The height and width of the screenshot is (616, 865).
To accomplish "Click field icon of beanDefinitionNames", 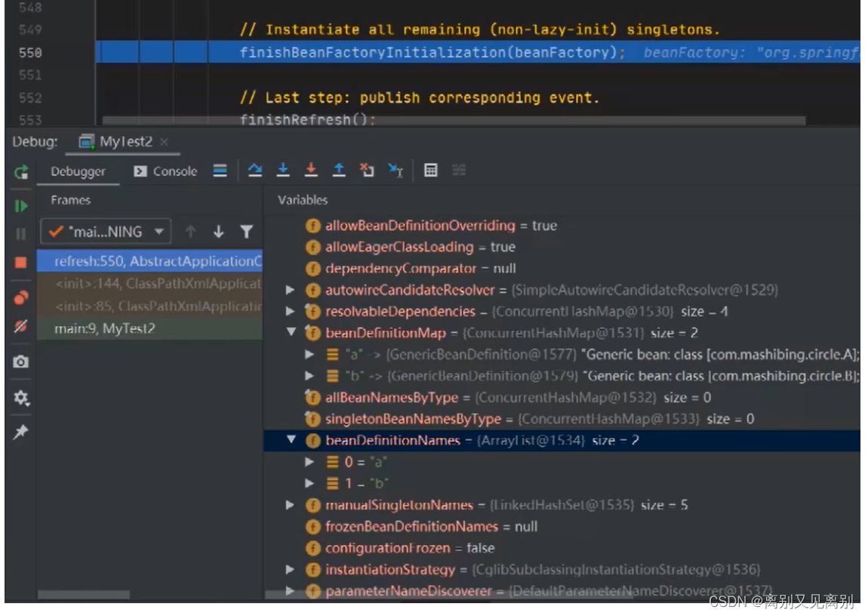I will pos(312,440).
